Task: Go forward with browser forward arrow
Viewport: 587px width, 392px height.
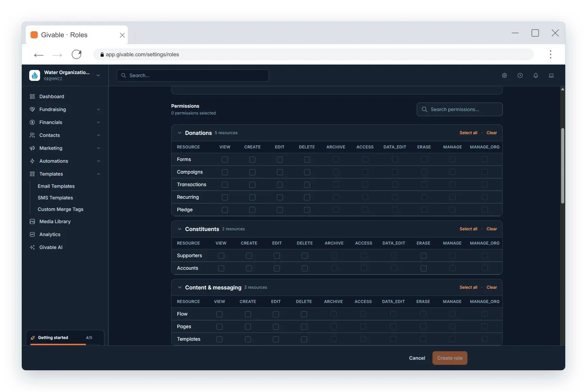Action: [57, 55]
